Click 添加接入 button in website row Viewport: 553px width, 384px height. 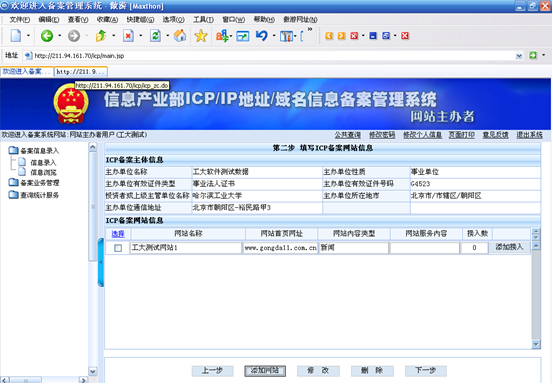click(x=509, y=248)
